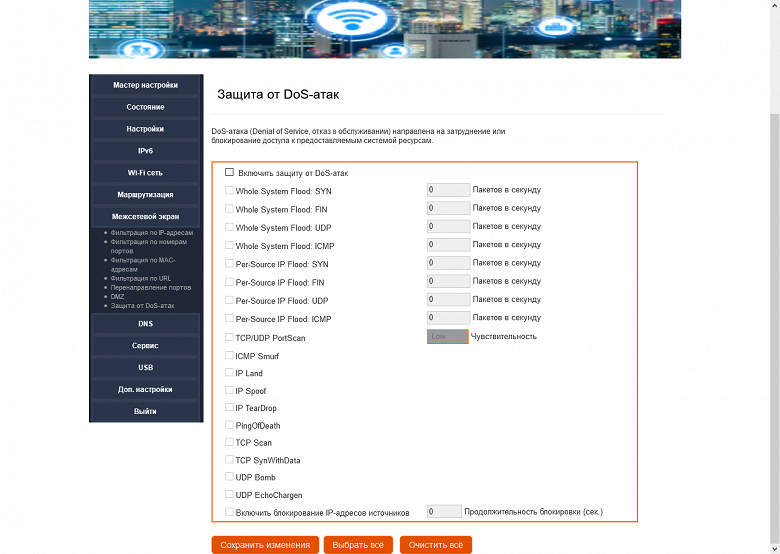Go to Защита от DoS-атак submenu link
The height and width of the screenshot is (554, 780).
pos(142,306)
